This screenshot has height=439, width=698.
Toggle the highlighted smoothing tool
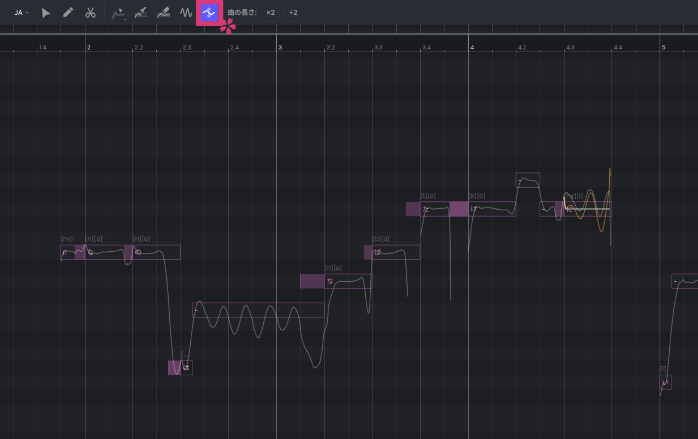coord(209,13)
